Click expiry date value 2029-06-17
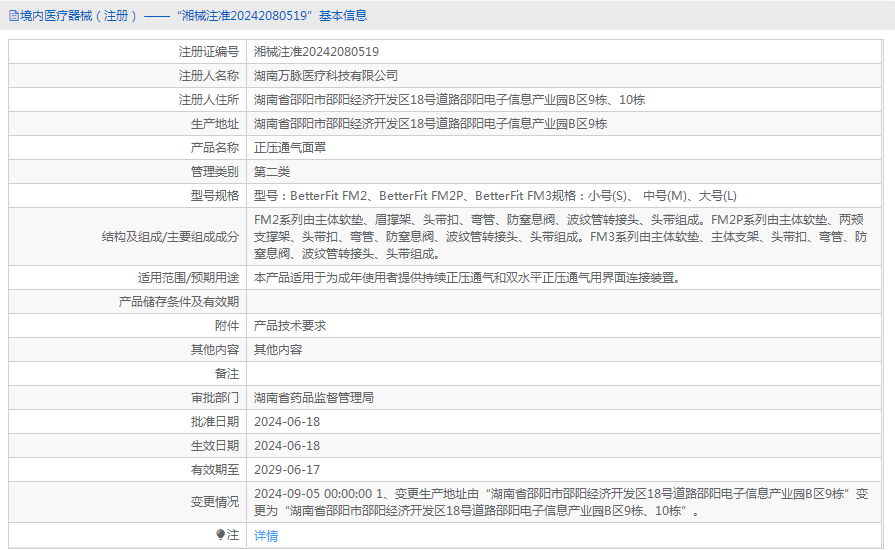 pos(287,470)
